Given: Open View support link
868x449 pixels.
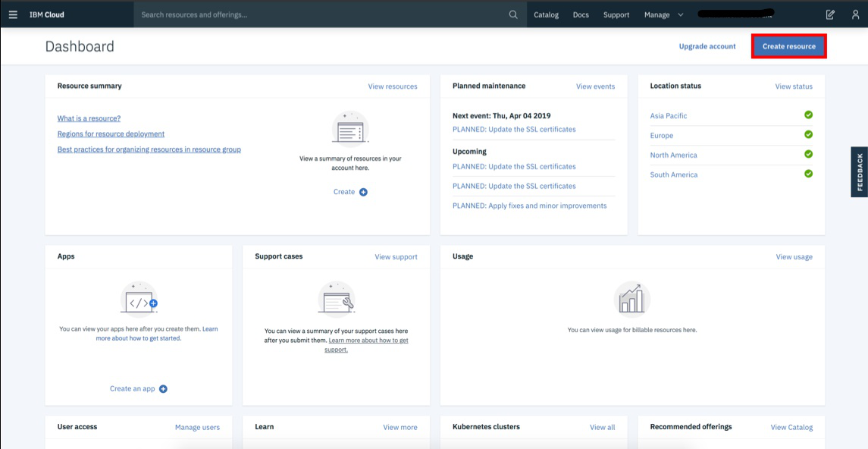Looking at the screenshot, I should 396,257.
